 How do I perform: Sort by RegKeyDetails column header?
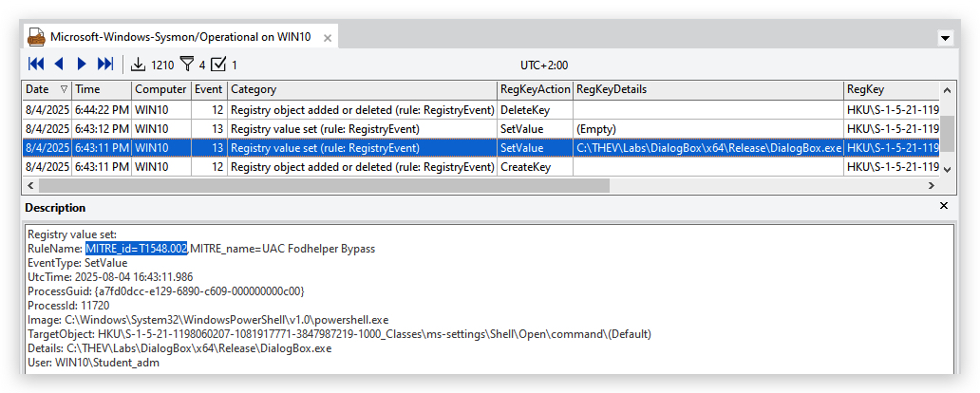point(708,89)
